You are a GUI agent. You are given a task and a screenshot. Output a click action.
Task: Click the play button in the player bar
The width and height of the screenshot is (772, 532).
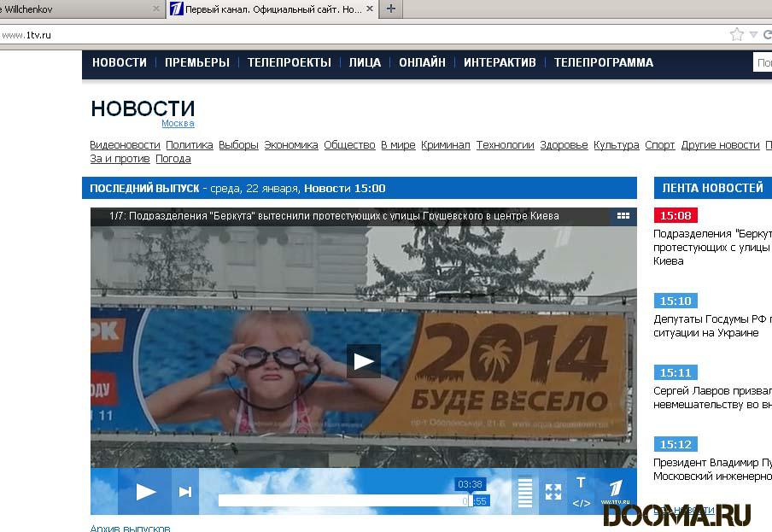coord(145,492)
